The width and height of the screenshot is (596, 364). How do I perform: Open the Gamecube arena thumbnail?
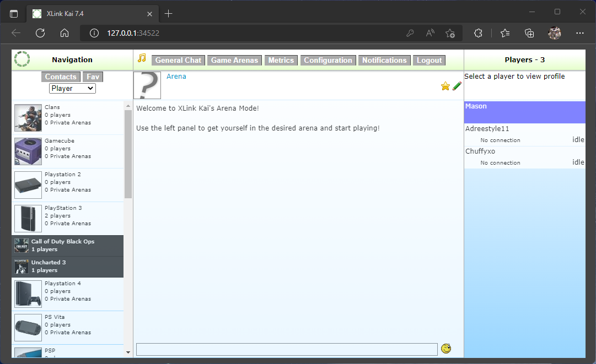click(x=28, y=151)
